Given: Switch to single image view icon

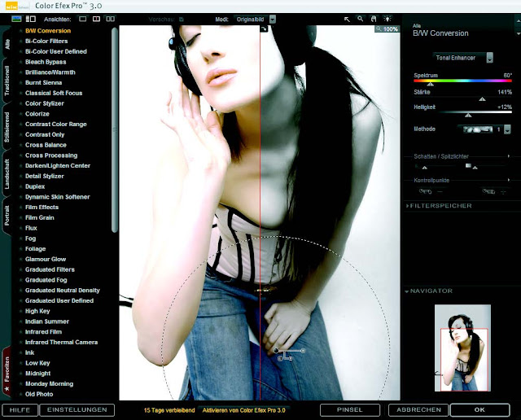Looking at the screenshot, I should coord(83,19).
